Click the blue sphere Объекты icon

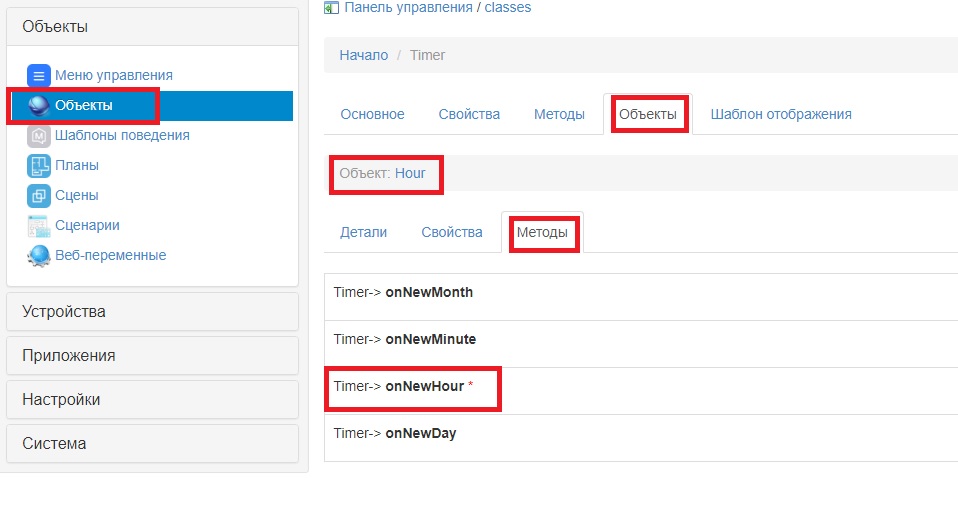(38, 106)
